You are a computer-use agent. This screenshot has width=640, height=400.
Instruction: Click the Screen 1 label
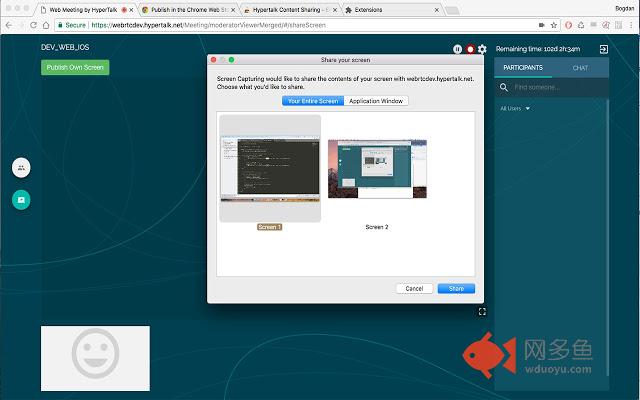click(269, 227)
